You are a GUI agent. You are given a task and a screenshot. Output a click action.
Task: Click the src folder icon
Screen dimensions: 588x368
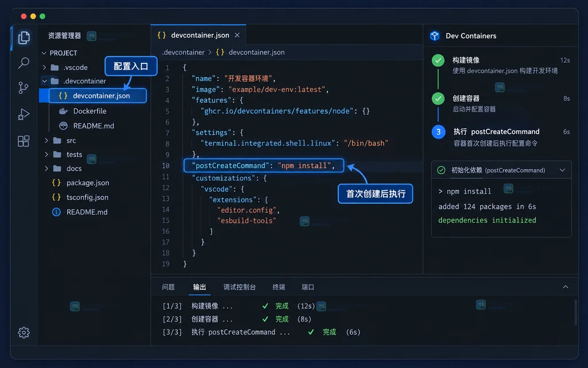coord(57,140)
